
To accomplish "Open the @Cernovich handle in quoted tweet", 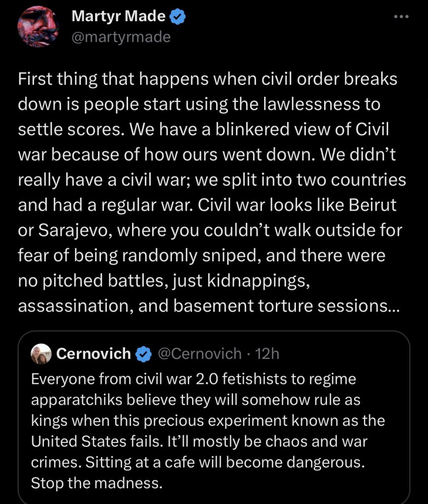I will pyautogui.click(x=199, y=353).
